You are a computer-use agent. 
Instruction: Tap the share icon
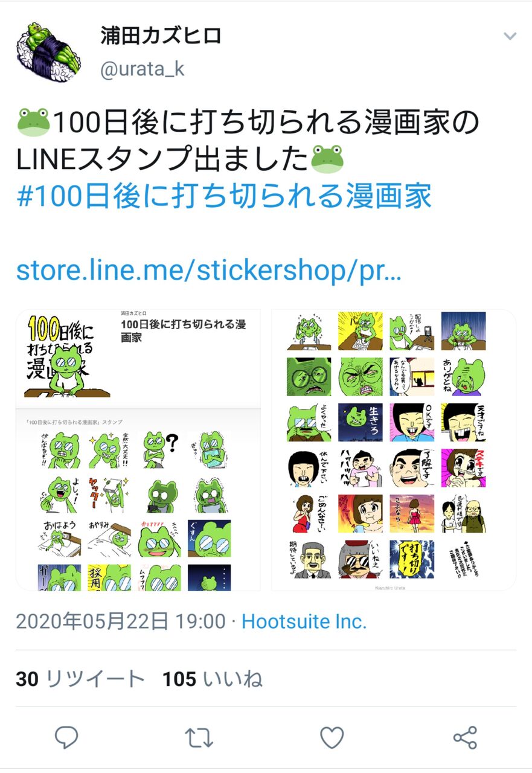tap(465, 737)
